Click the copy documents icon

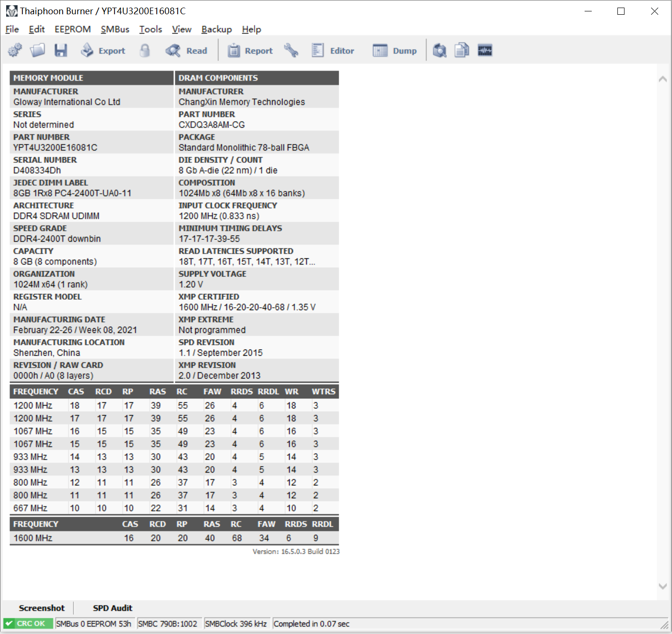tap(462, 50)
